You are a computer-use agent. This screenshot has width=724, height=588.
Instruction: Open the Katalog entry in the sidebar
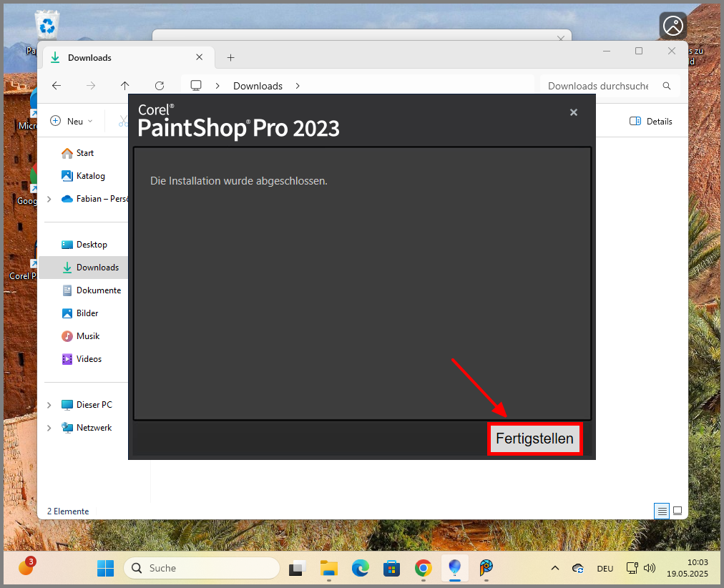tap(89, 175)
